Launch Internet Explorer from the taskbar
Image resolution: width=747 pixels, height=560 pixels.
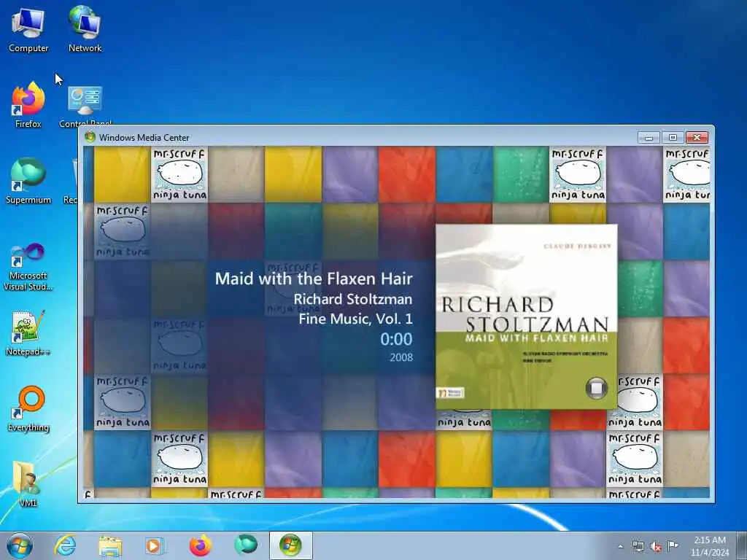point(65,545)
